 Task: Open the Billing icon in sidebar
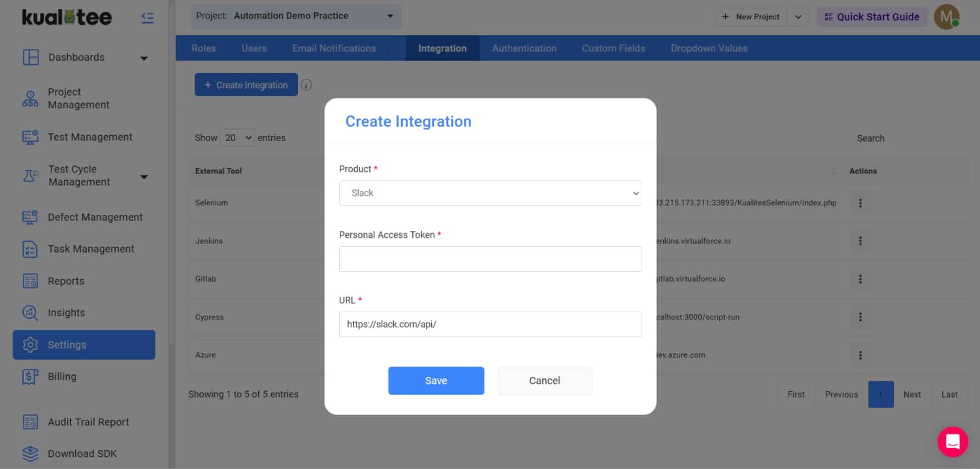[30, 377]
